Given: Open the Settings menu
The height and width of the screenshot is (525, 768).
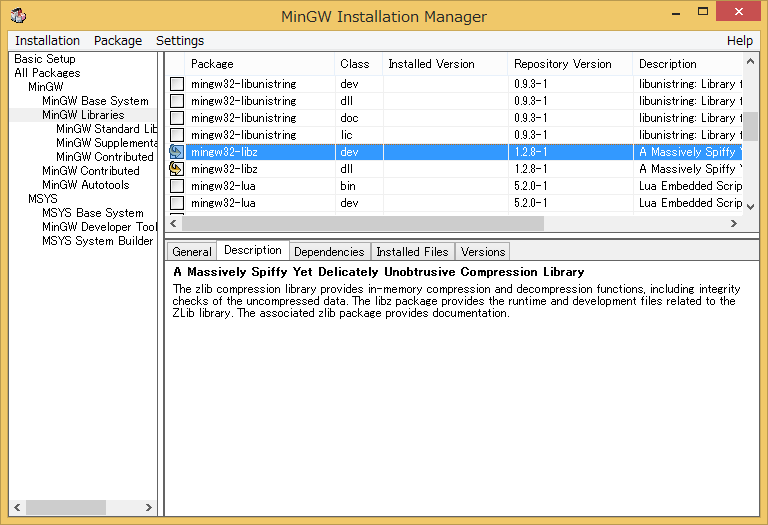Looking at the screenshot, I should 180,41.
